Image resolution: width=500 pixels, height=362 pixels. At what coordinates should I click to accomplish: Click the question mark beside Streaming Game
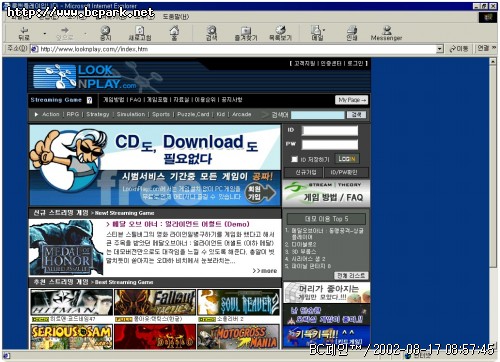(89, 100)
